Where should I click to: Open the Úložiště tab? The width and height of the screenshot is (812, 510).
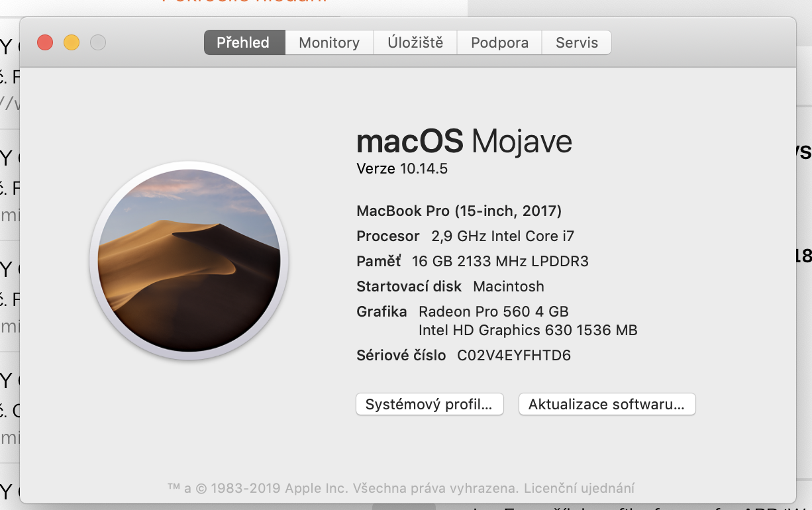pos(415,42)
